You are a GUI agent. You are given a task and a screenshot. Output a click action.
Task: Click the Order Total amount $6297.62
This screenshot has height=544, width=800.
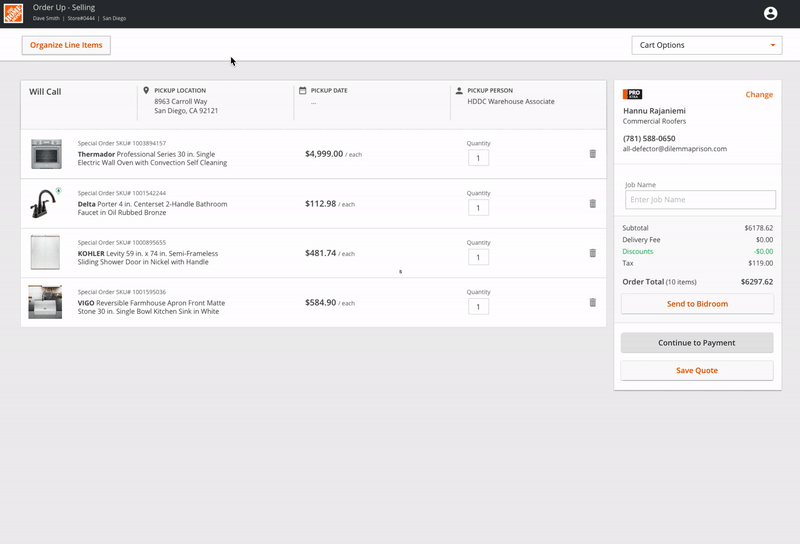coord(757,282)
